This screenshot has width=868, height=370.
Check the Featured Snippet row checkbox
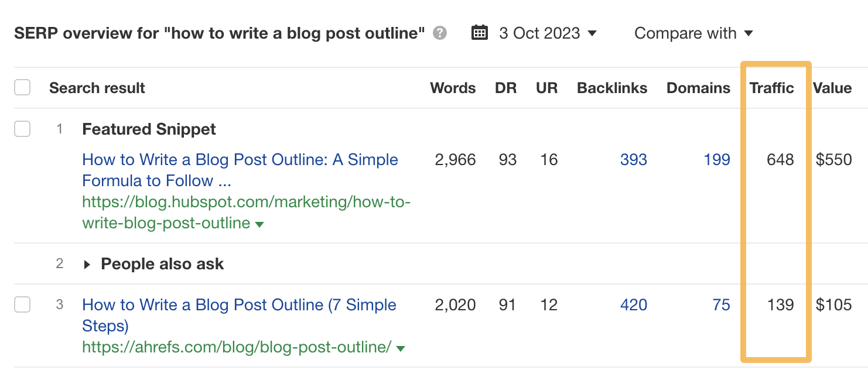point(22,129)
